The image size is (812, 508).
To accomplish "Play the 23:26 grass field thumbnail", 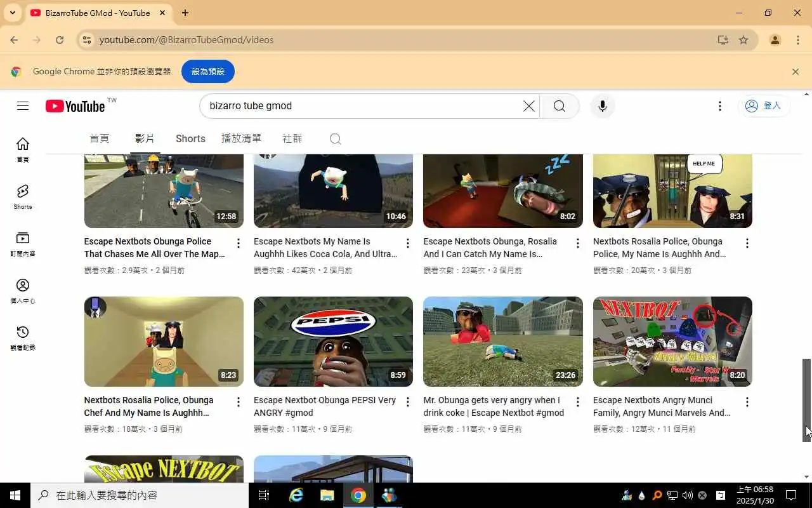I will [503, 342].
